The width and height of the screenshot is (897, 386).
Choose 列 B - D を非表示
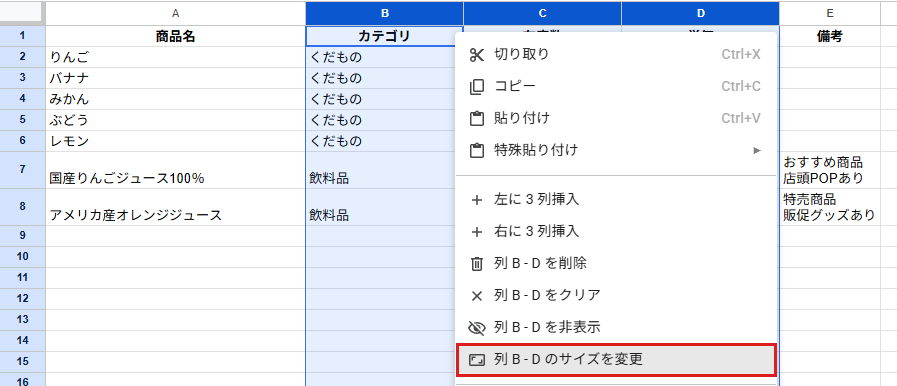pos(616,328)
